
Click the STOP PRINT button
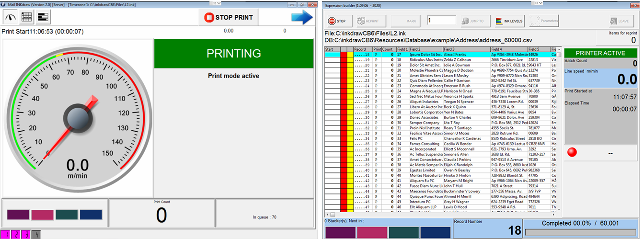click(x=229, y=18)
